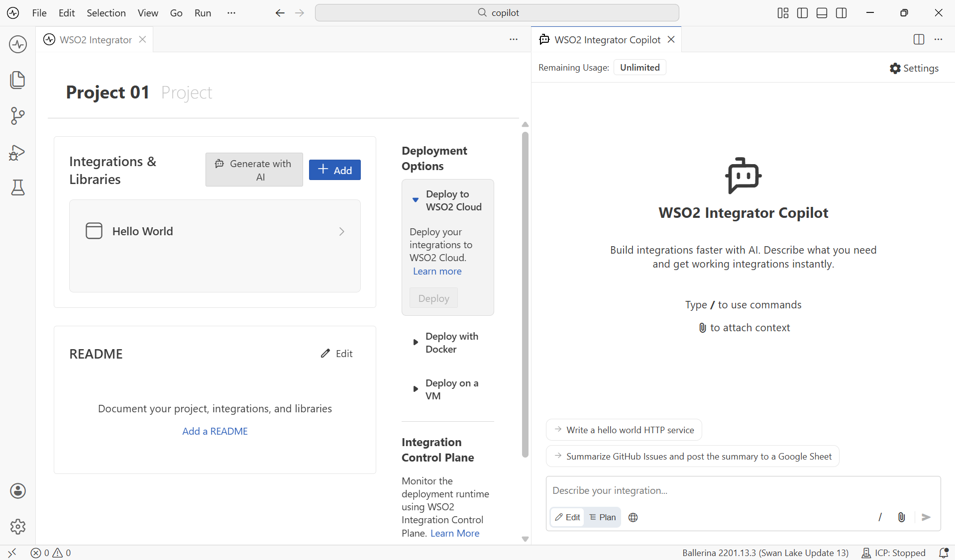Click Unlimited remaining usage badge
The height and width of the screenshot is (560, 955).
640,67
